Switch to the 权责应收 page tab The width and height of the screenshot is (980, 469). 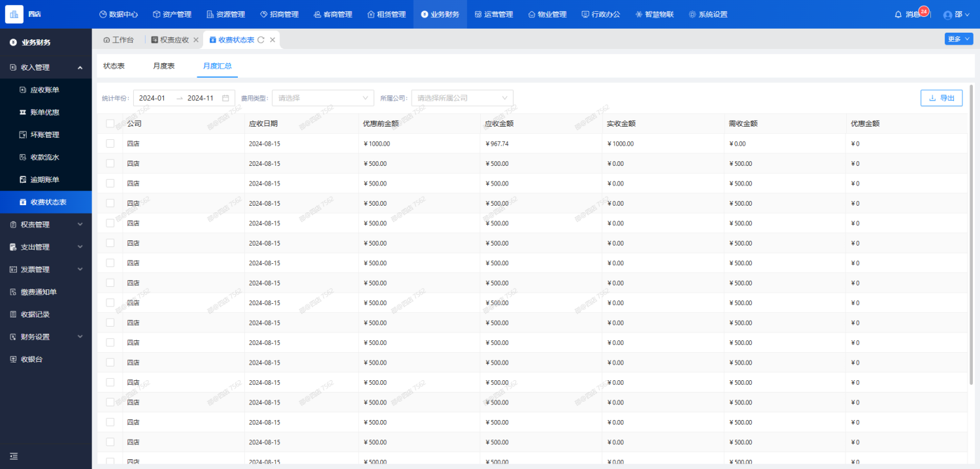[171, 40]
